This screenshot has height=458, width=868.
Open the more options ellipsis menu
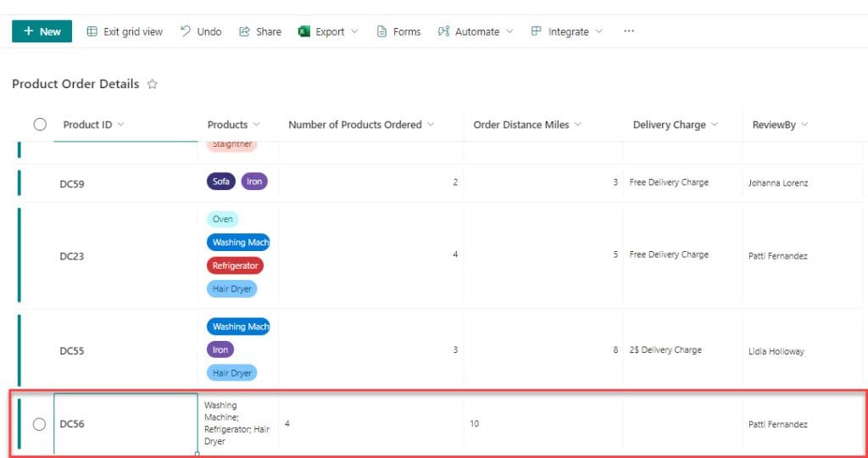click(x=629, y=31)
